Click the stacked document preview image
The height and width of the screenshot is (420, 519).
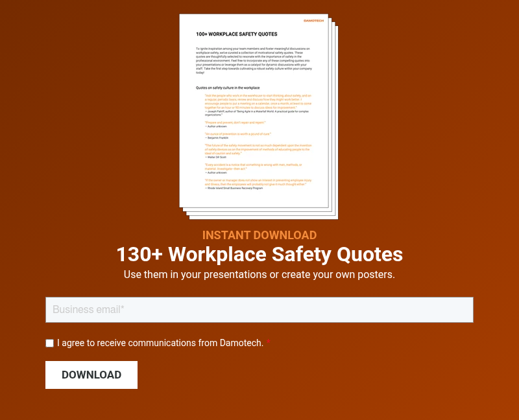point(258,117)
